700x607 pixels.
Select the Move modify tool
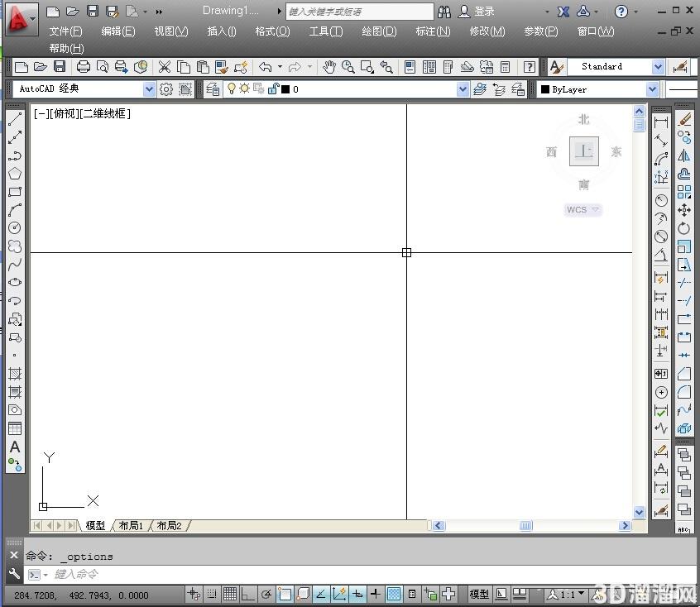click(684, 210)
